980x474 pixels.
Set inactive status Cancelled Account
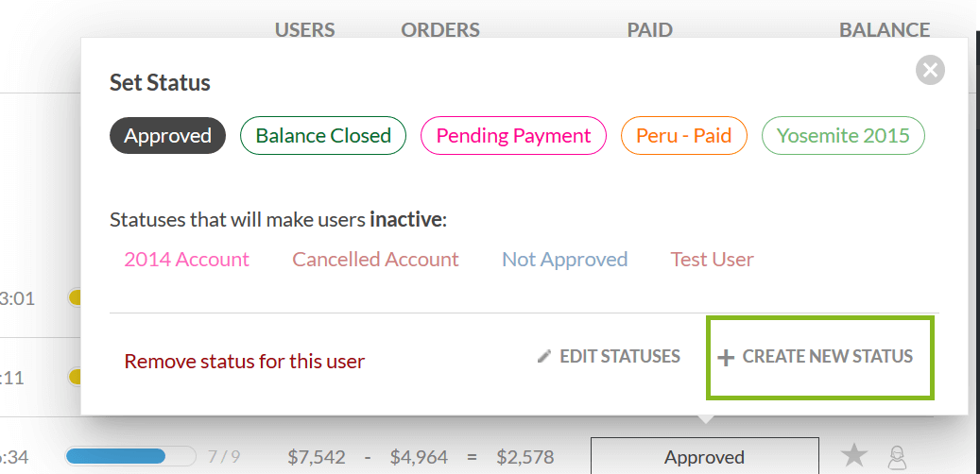375,259
